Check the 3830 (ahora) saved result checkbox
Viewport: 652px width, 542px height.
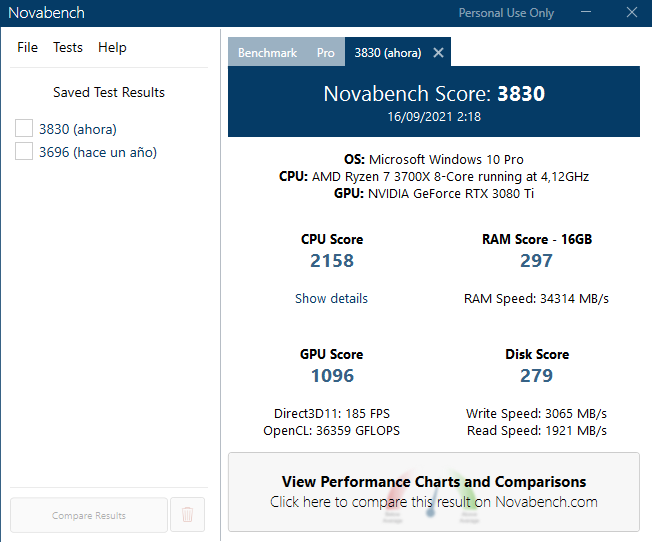pyautogui.click(x=24, y=128)
